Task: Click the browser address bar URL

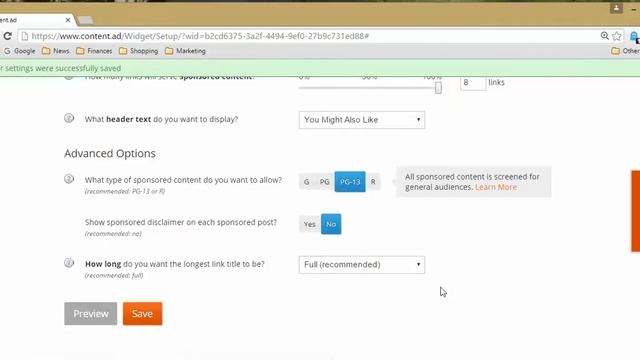Action: point(200,36)
